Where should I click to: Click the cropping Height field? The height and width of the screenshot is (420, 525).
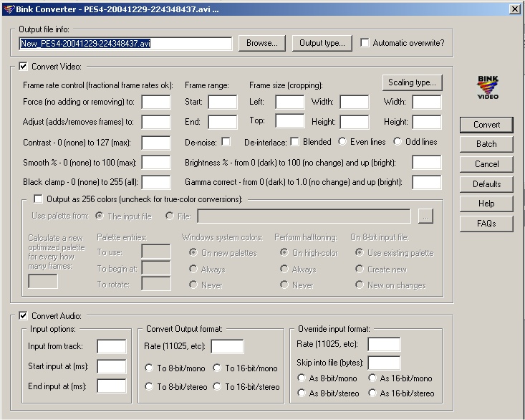pyautogui.click(x=355, y=122)
